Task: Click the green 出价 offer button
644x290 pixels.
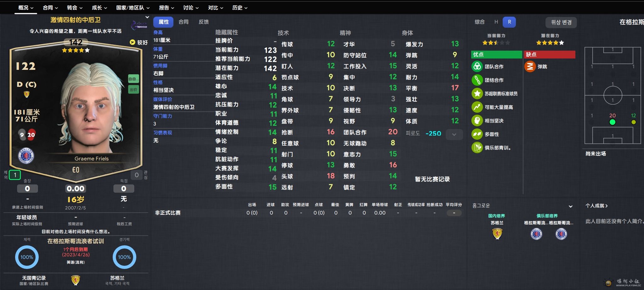Action: tap(133, 90)
